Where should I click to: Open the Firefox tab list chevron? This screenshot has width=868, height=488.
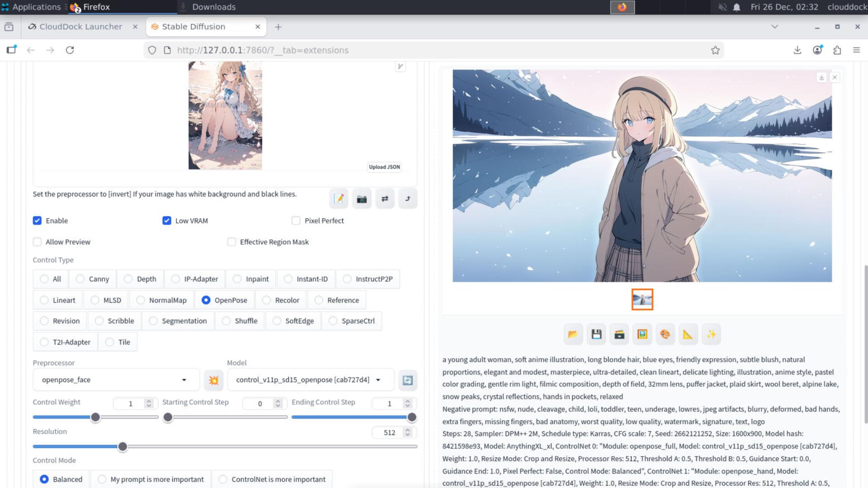tap(774, 27)
